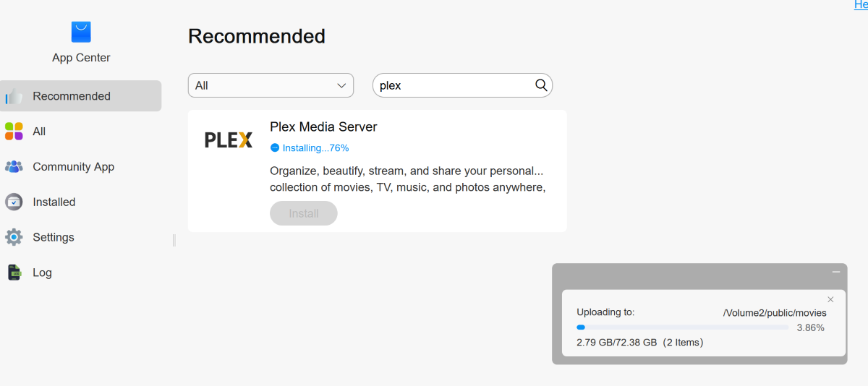The height and width of the screenshot is (386, 868).
Task: Click the dropdown chevron arrow
Action: pyautogui.click(x=342, y=85)
